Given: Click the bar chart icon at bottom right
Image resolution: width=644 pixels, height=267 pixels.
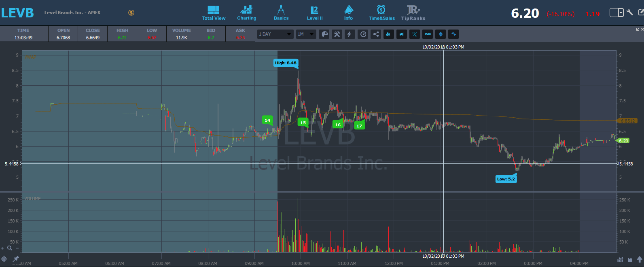Looking at the screenshot, I should pyautogui.click(x=620, y=259).
